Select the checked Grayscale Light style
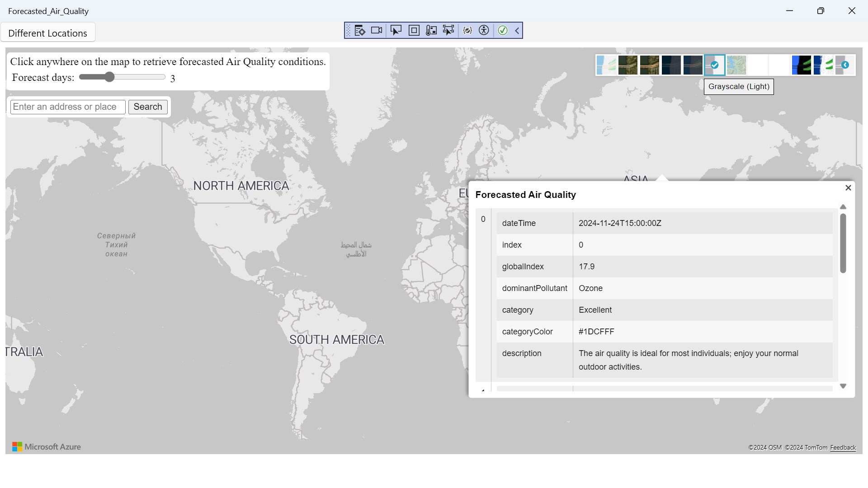 715,65
